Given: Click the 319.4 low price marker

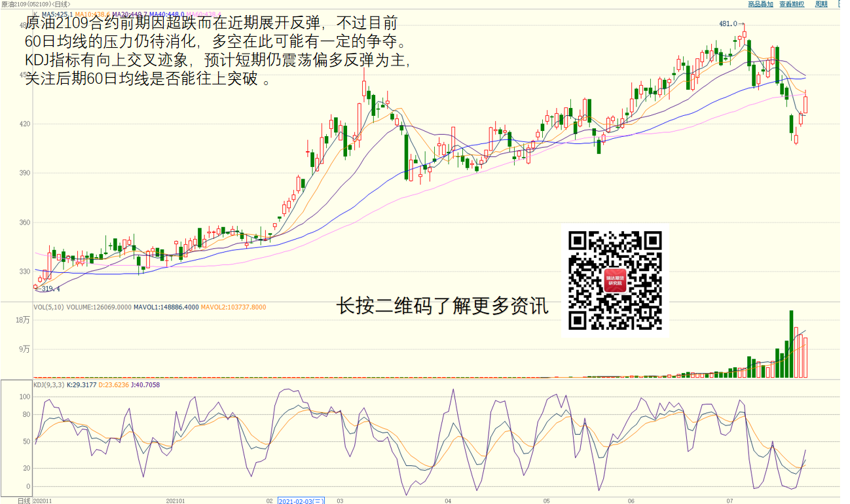Looking at the screenshot, I should [50, 289].
